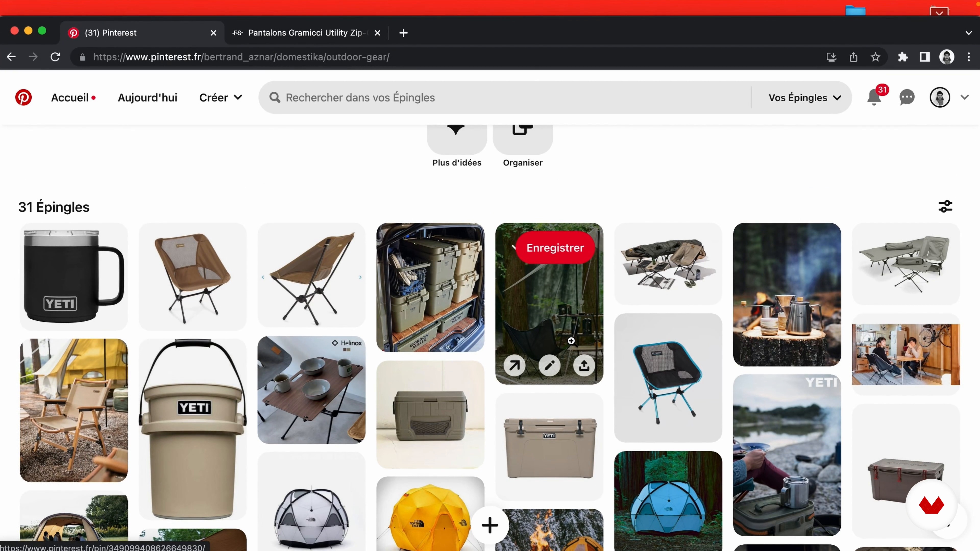The height and width of the screenshot is (551, 980).
Task: Open the blue Helinox chair pin
Action: click(668, 378)
